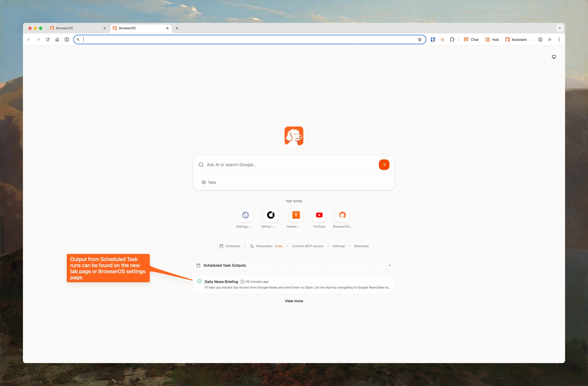This screenshot has height=386, width=588.
Task: Open the YouTube top site shortcut
Action: click(319, 215)
